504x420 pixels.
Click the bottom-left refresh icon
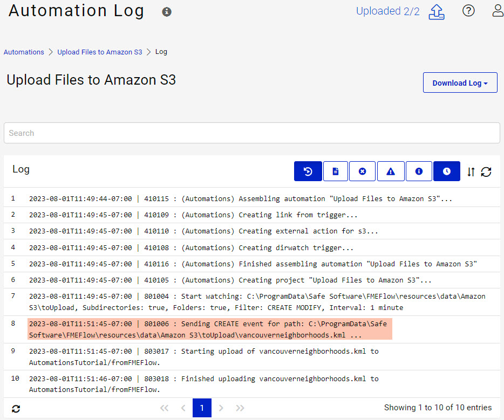(x=16, y=409)
